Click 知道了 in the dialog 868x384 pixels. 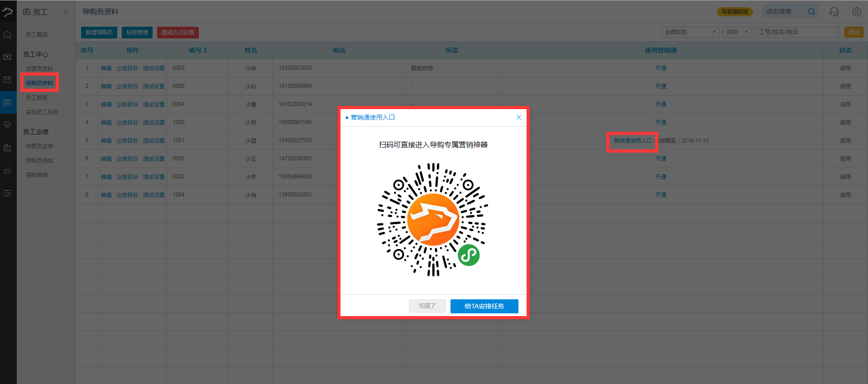[x=427, y=306]
